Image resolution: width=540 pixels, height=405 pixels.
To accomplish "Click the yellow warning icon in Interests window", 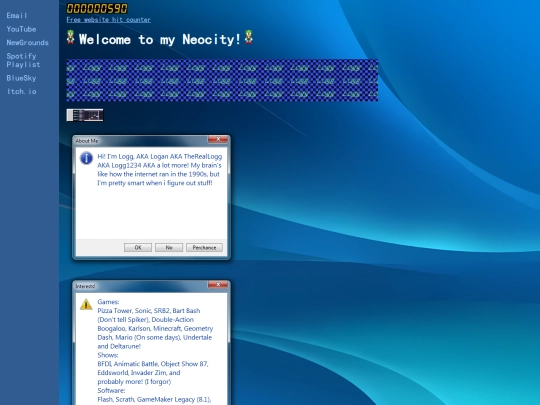I will coord(86,304).
